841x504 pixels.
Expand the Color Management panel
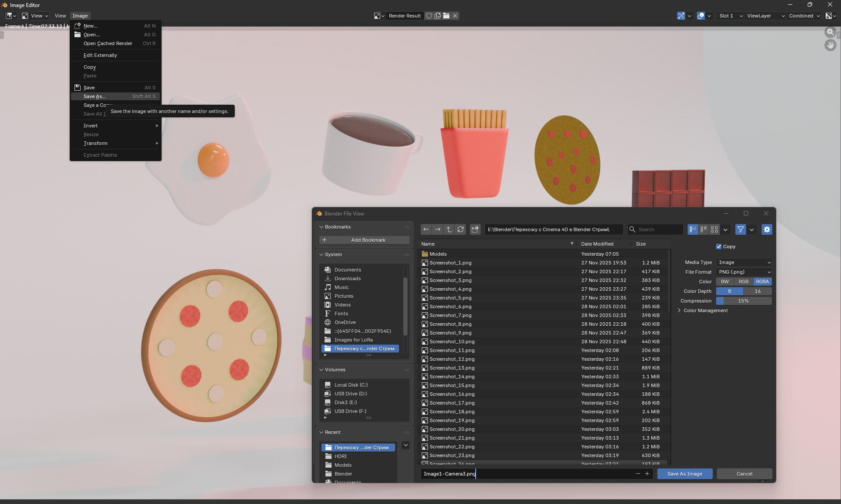click(x=705, y=310)
